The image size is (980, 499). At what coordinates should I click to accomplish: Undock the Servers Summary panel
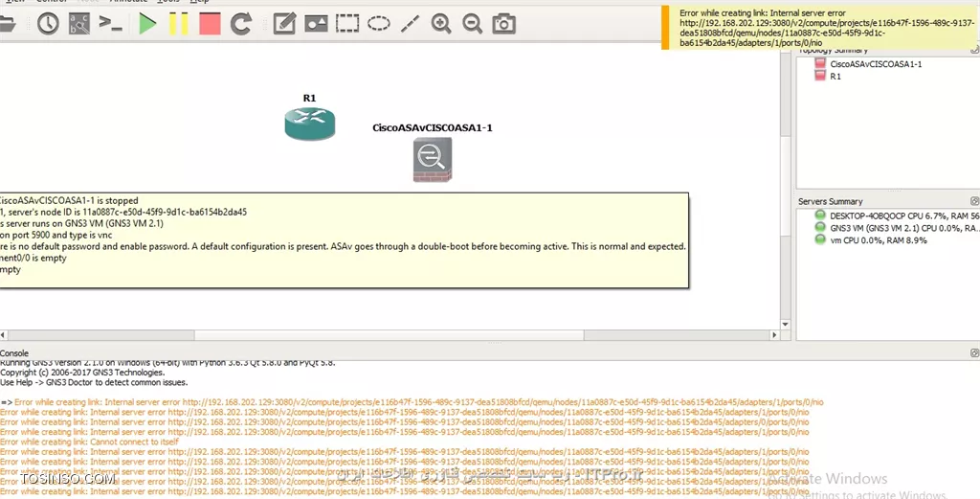(x=974, y=201)
